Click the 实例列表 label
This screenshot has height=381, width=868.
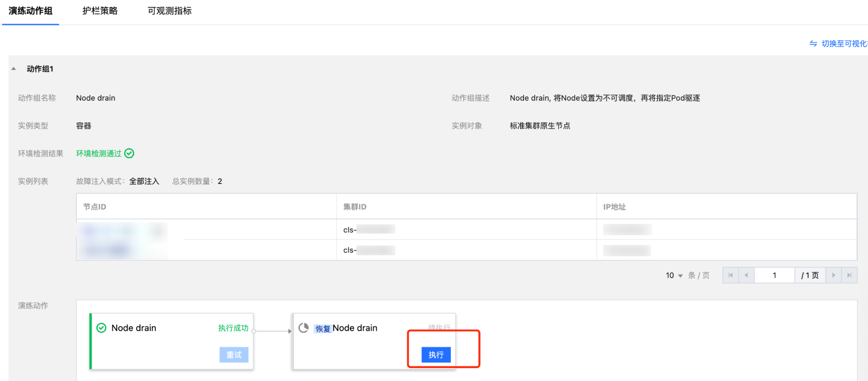[x=33, y=181]
